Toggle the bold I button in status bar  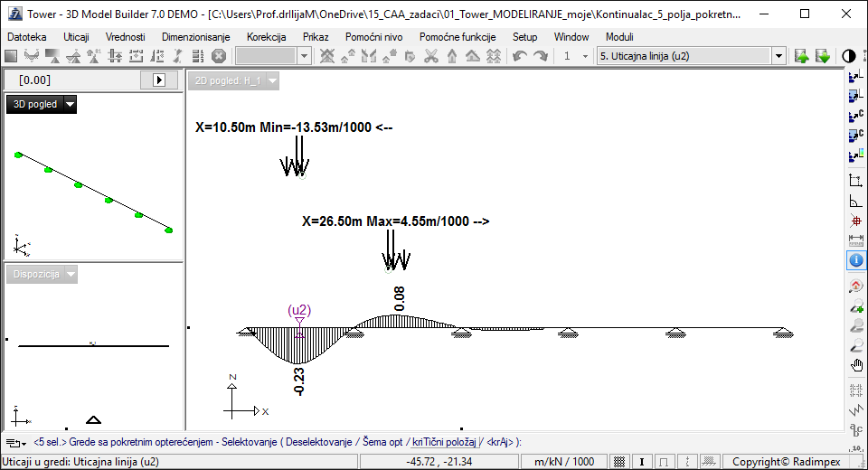[641, 462]
